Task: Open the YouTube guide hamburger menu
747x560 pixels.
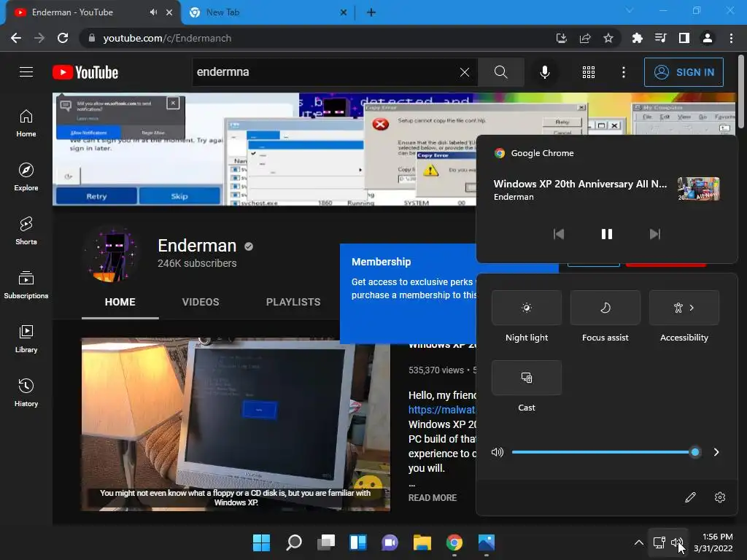Action: point(26,72)
